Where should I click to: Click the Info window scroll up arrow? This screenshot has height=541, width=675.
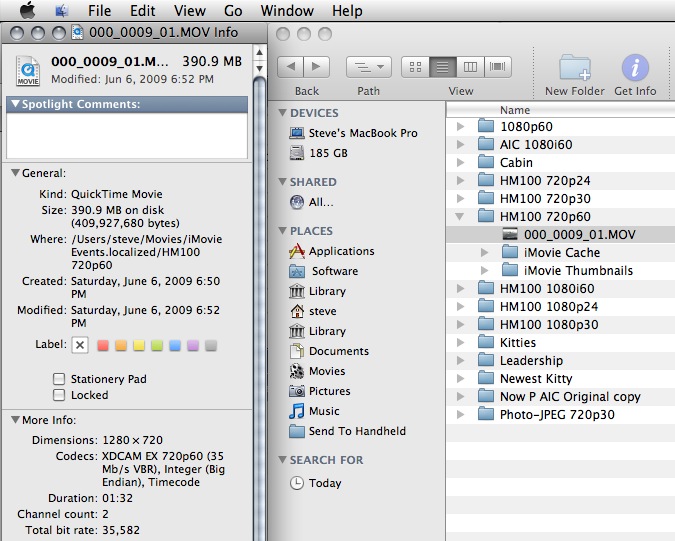pyautogui.click(x=259, y=53)
